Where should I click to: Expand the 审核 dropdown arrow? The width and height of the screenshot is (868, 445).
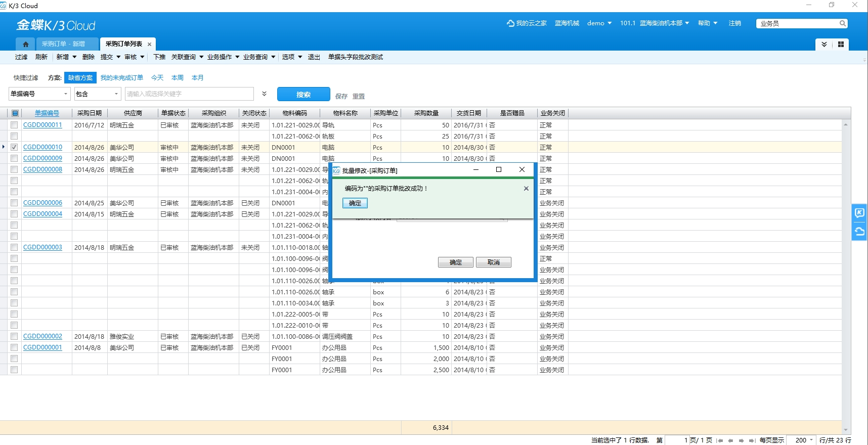[142, 57]
